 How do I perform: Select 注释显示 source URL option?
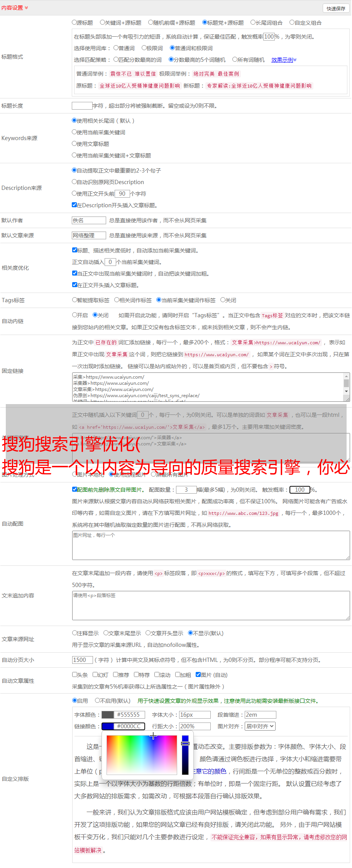(74, 633)
